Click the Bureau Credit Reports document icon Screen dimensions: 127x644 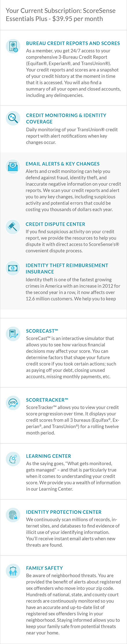13,46
